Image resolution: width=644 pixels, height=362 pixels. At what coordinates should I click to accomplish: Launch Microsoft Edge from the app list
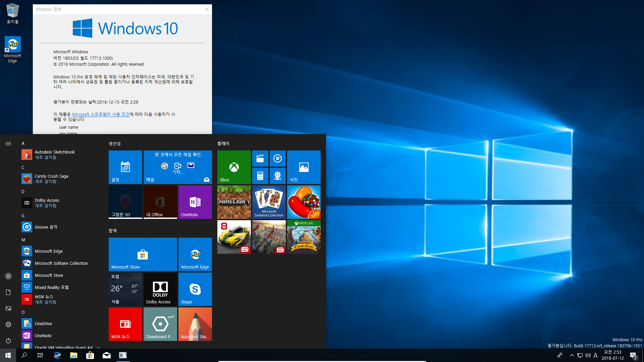coord(60,251)
